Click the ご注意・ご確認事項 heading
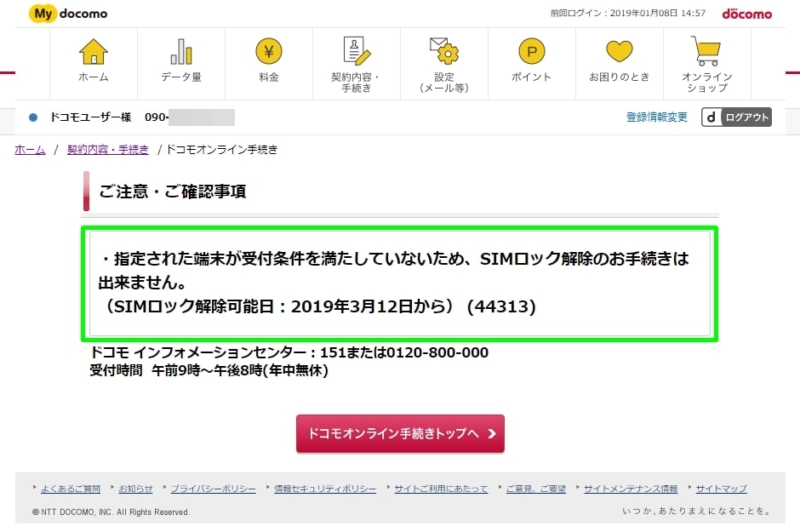 (172, 192)
